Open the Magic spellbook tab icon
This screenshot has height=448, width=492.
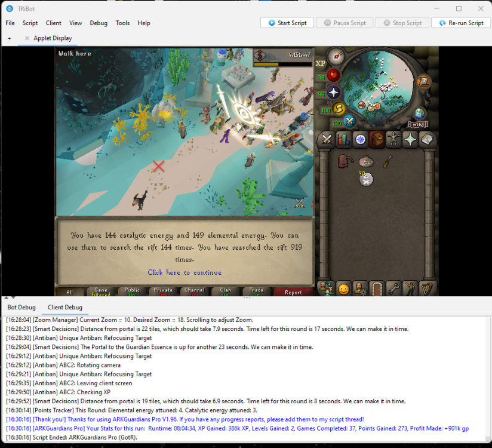click(427, 140)
